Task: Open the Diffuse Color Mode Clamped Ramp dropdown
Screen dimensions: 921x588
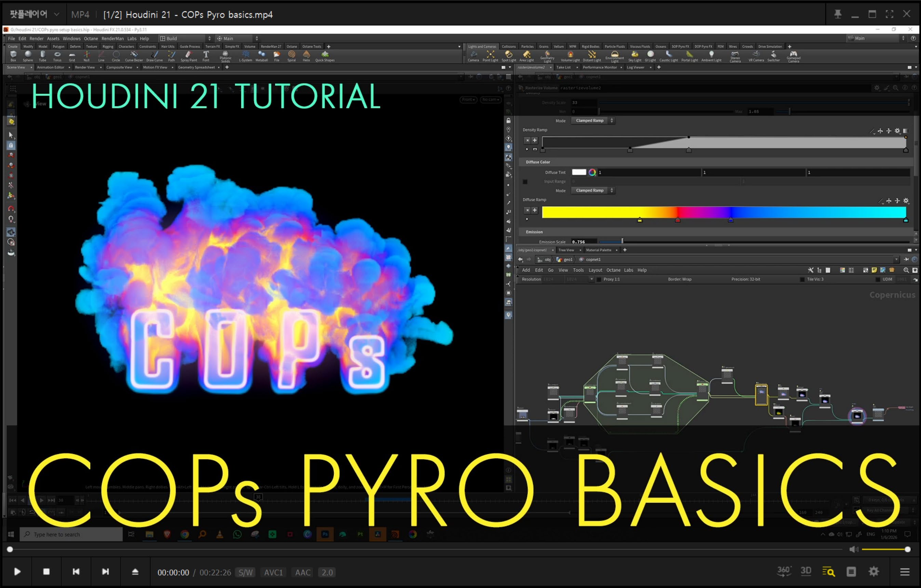Action: [x=593, y=190]
